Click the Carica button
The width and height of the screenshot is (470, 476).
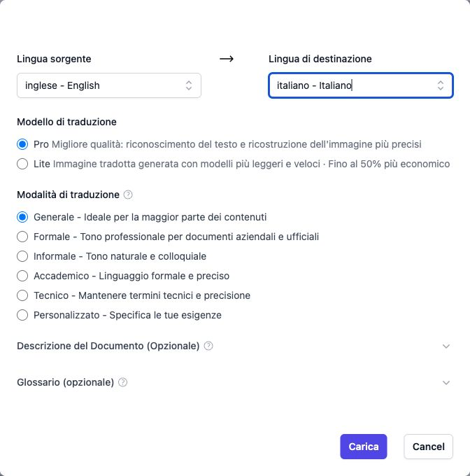pyautogui.click(x=364, y=447)
